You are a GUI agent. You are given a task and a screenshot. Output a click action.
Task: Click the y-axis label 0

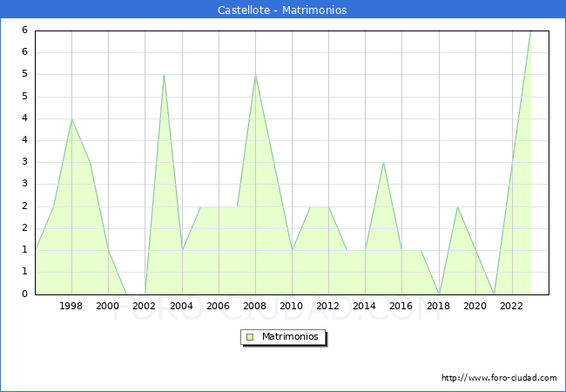(x=24, y=294)
